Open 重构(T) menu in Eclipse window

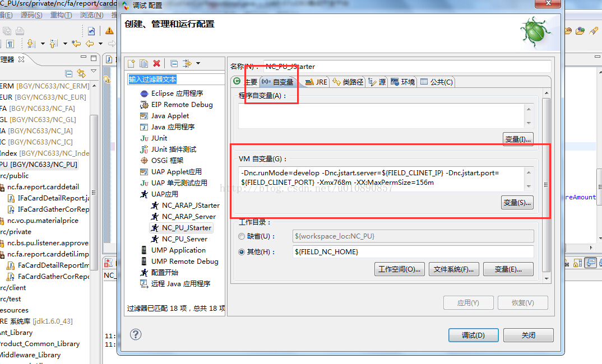coord(61,15)
